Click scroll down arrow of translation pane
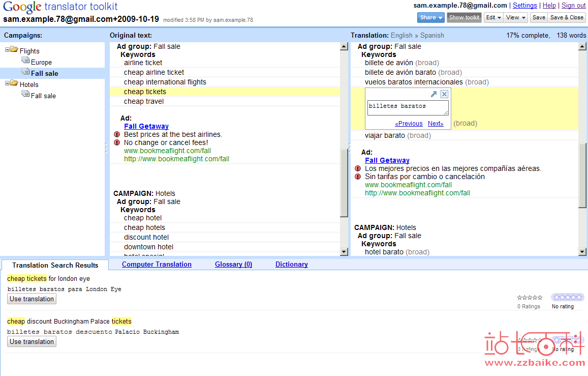588x376 pixels. tap(582, 252)
